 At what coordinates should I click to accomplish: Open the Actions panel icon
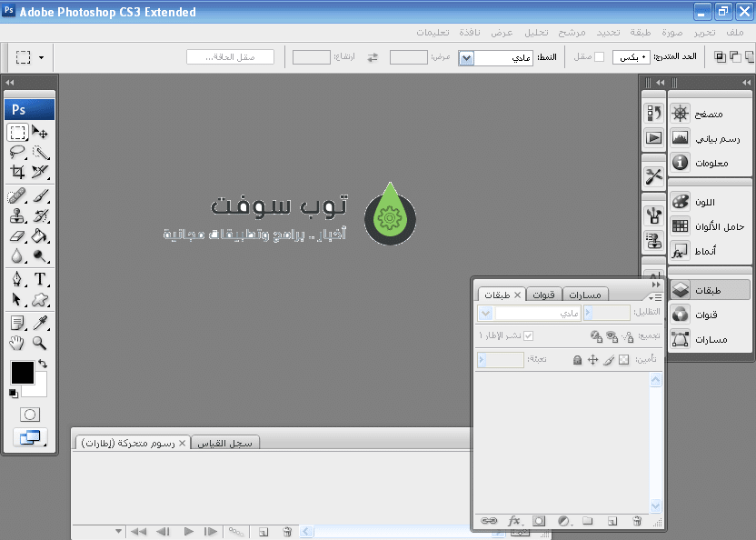pyautogui.click(x=654, y=138)
